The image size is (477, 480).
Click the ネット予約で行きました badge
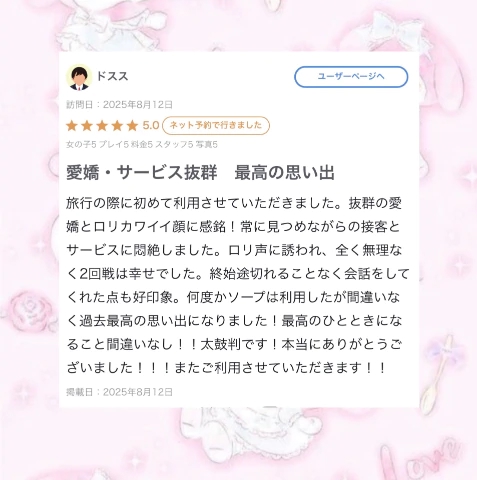pos(216,126)
